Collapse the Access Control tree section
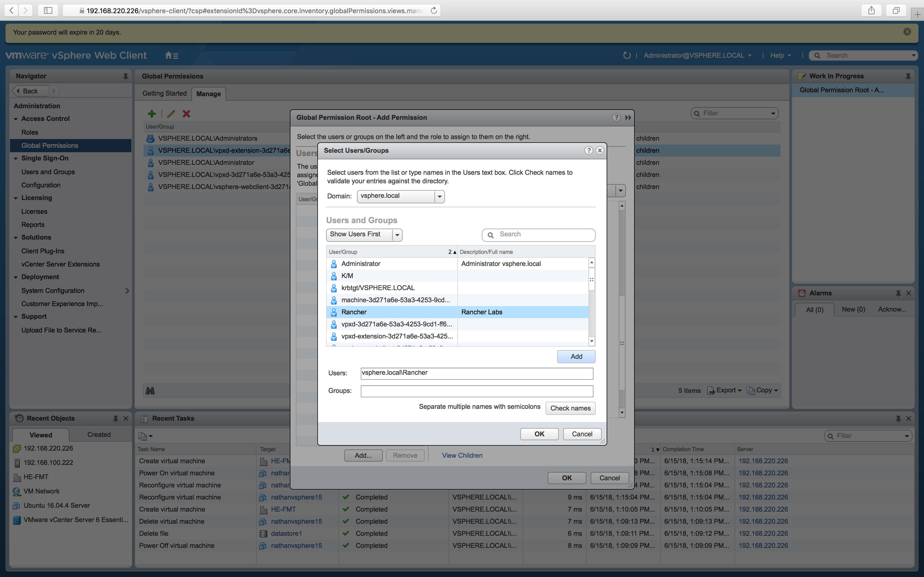 [x=16, y=119]
